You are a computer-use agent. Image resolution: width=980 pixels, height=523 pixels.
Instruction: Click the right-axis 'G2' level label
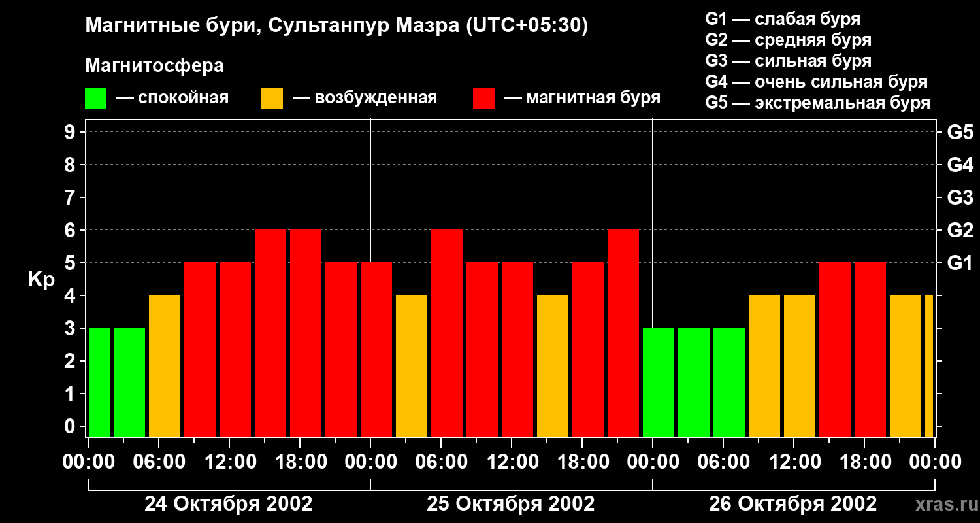pyautogui.click(x=960, y=230)
